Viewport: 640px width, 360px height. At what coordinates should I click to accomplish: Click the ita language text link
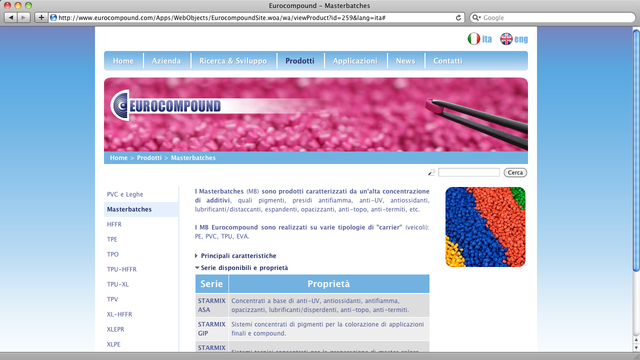coord(487,39)
